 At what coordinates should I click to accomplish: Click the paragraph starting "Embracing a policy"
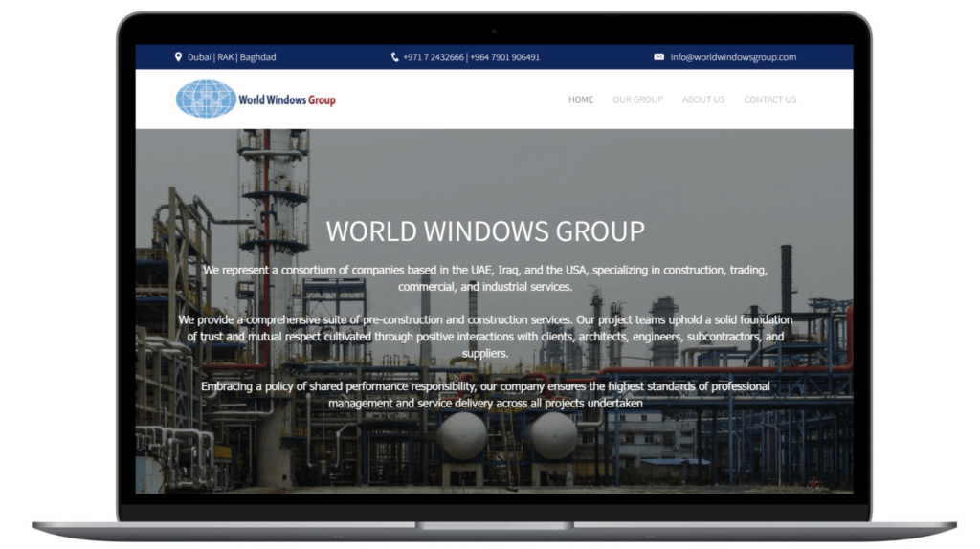485,395
